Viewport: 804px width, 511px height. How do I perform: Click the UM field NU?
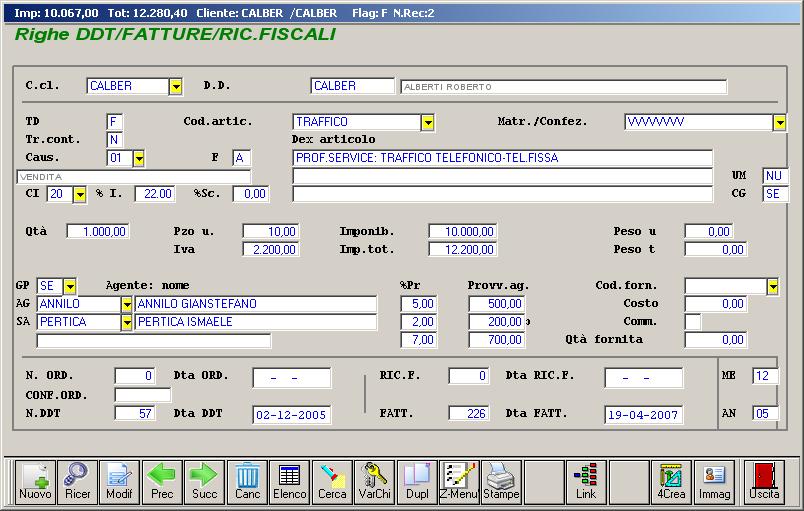tap(775, 176)
